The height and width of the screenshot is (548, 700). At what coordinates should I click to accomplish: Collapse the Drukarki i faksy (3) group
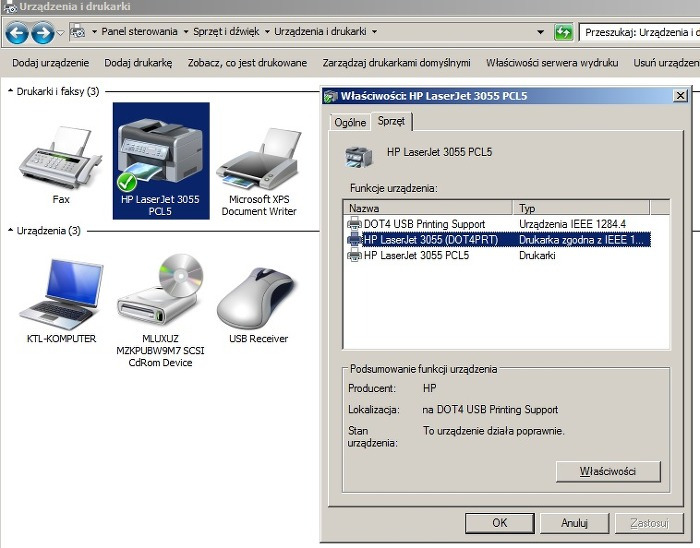[x=10, y=91]
